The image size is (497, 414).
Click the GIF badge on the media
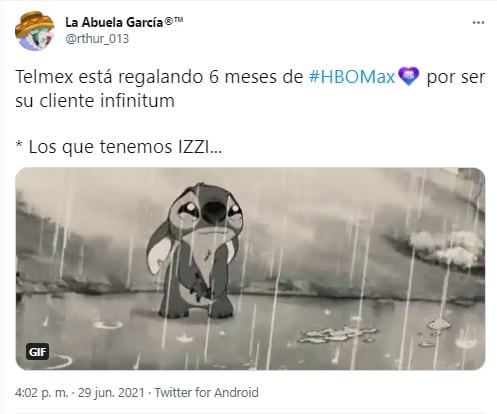point(37,352)
